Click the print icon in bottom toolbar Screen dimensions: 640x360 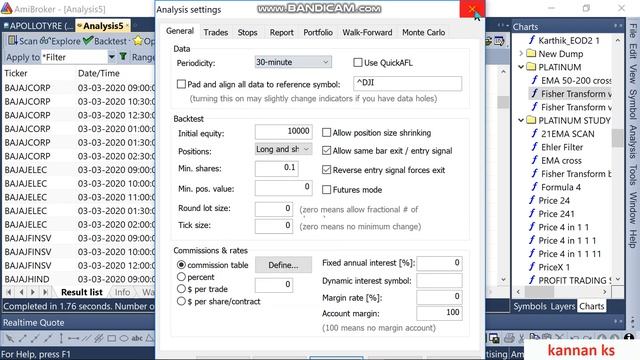tap(509, 338)
